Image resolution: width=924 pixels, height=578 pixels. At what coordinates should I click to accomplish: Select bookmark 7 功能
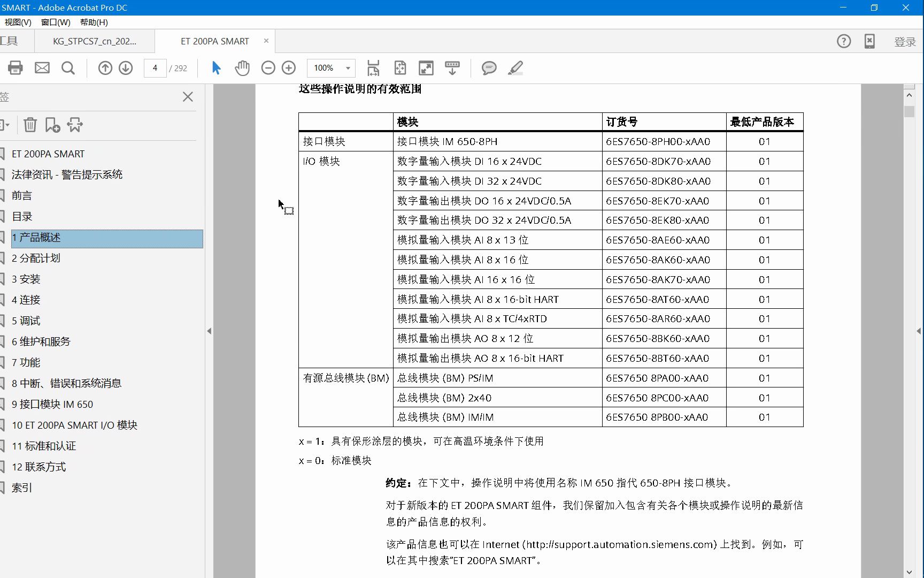[26, 362]
